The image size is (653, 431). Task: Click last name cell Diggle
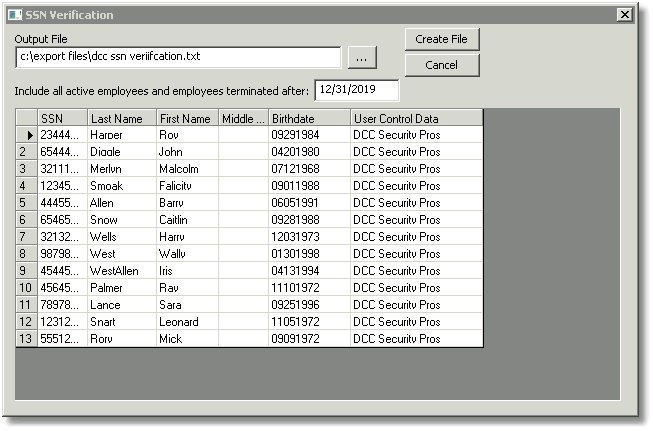click(122, 152)
